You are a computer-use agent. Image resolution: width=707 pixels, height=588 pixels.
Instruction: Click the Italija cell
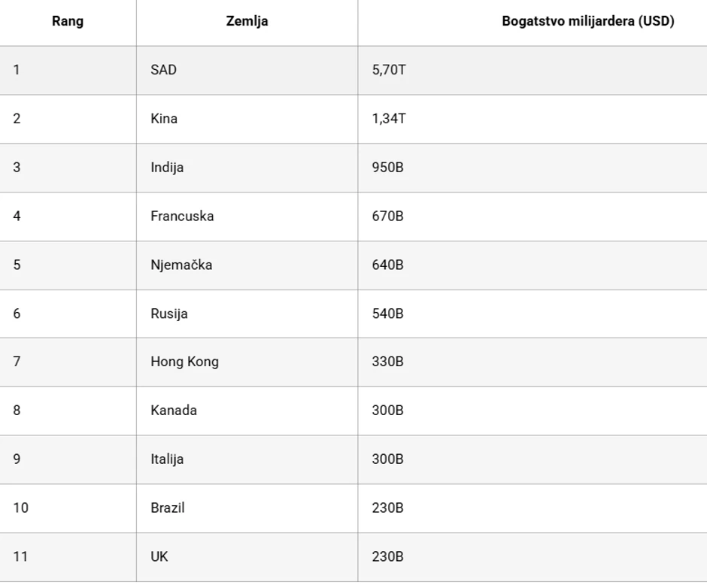167,459
